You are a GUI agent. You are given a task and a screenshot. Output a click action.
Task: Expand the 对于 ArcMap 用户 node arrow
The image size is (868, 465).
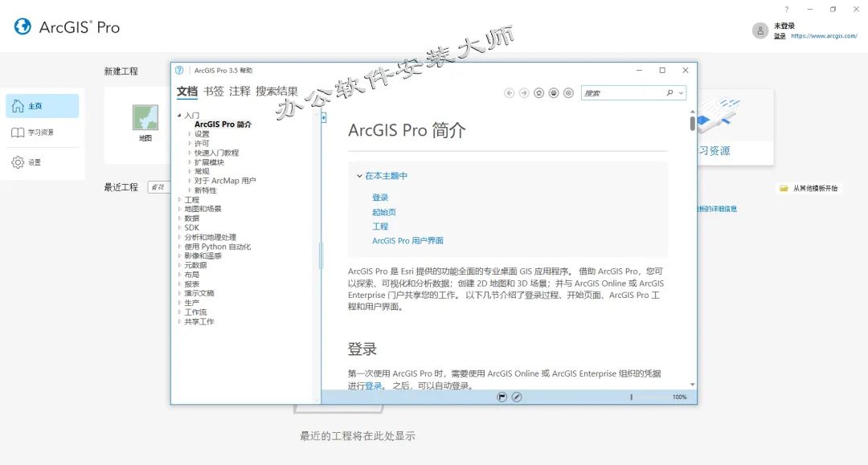190,181
